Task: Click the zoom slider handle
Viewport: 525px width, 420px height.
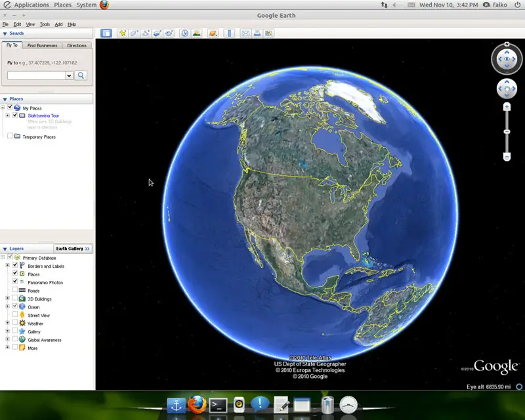Action: [507, 132]
